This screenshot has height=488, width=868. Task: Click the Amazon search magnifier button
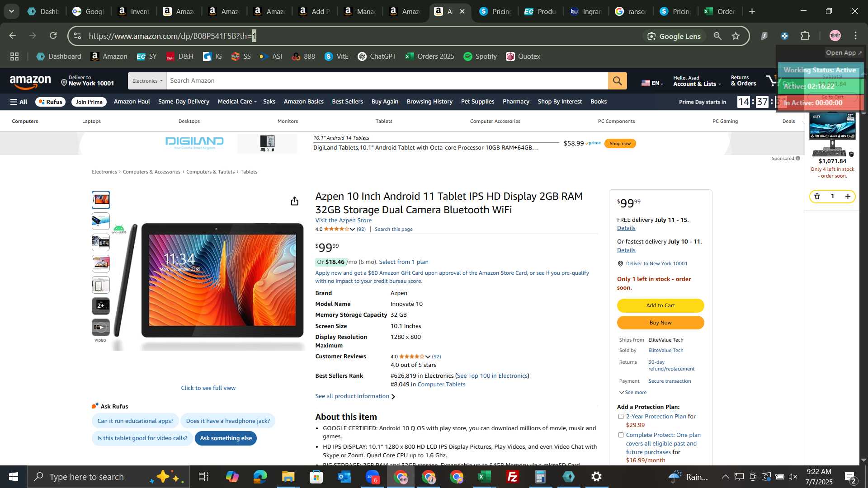(x=617, y=81)
